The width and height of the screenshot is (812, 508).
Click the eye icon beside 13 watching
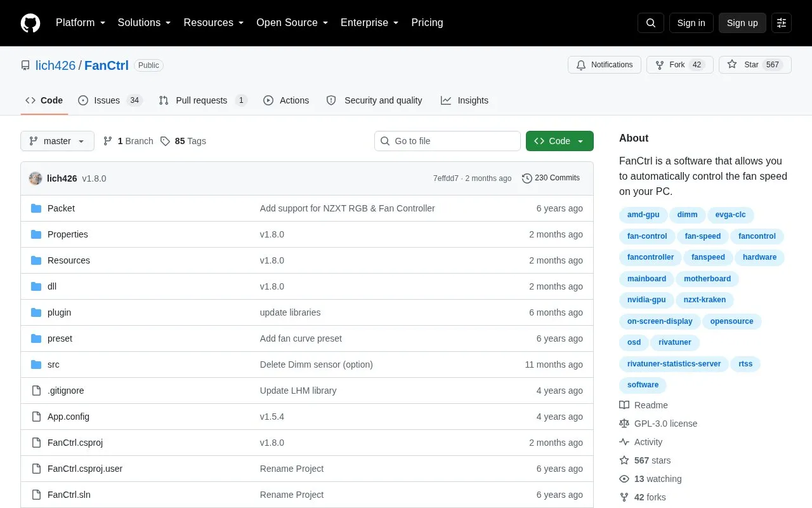click(x=624, y=479)
